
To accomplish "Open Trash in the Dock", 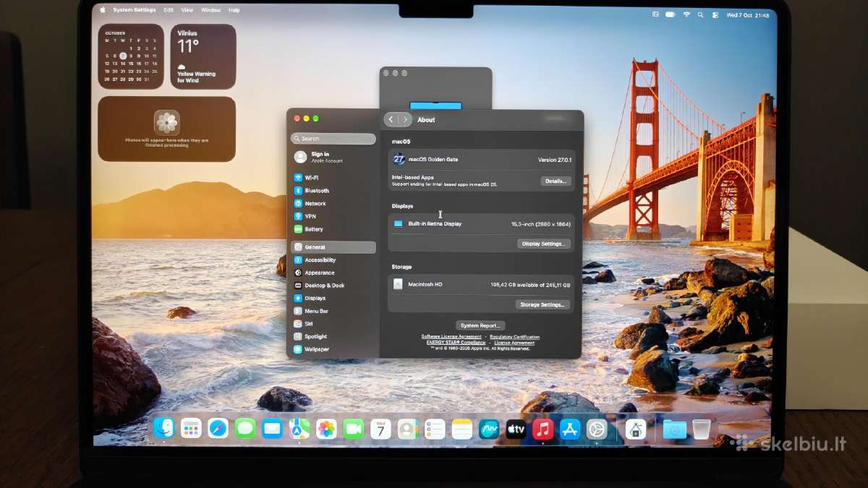I will [701, 429].
